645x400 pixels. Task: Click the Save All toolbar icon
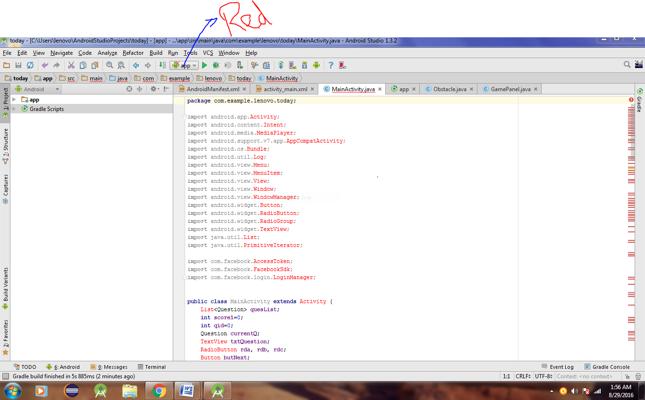[18, 65]
